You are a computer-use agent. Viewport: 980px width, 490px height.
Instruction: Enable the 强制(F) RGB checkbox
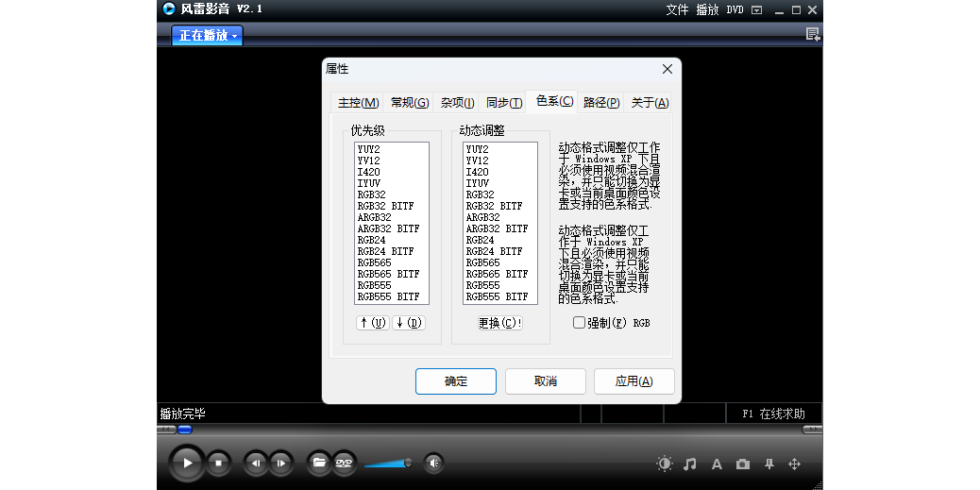(x=580, y=323)
